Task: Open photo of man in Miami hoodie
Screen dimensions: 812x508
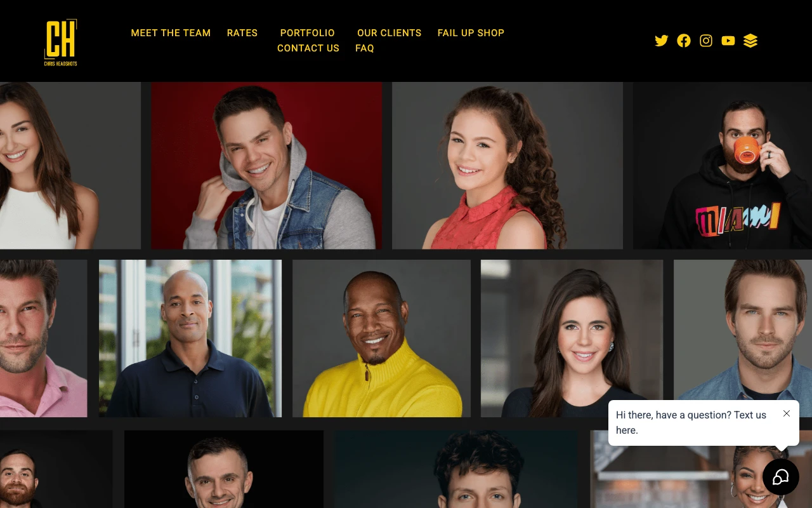Action: (x=723, y=165)
